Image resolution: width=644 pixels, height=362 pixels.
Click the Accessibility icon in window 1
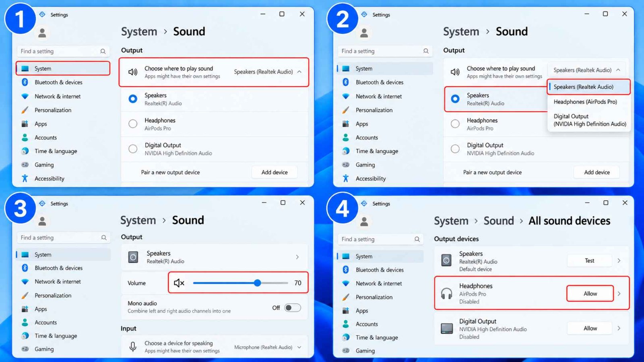tap(25, 178)
